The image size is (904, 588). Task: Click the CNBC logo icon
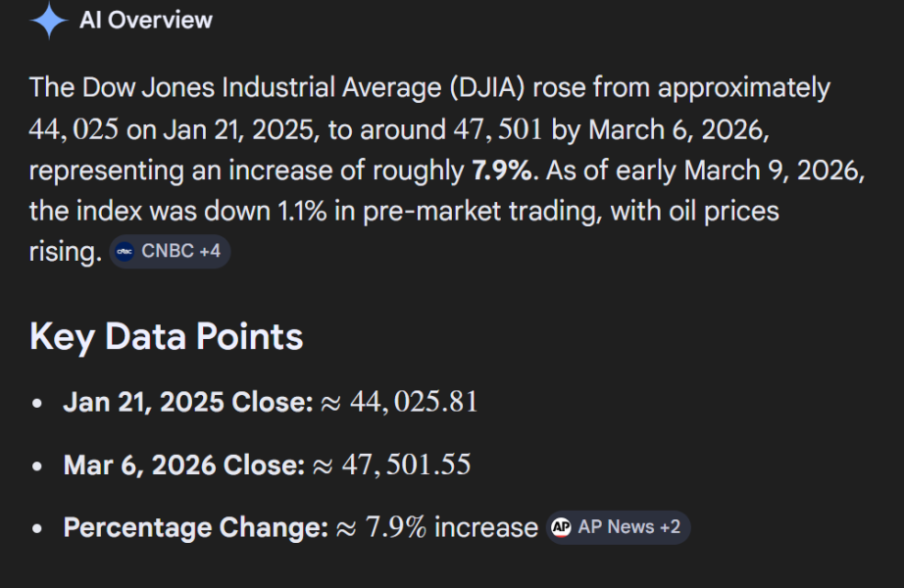coord(125,252)
